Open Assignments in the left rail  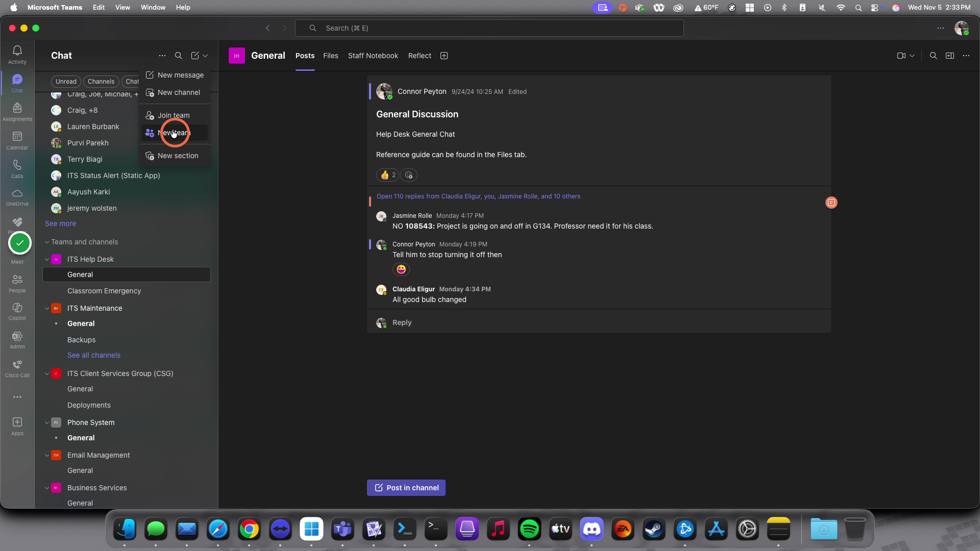(17, 112)
